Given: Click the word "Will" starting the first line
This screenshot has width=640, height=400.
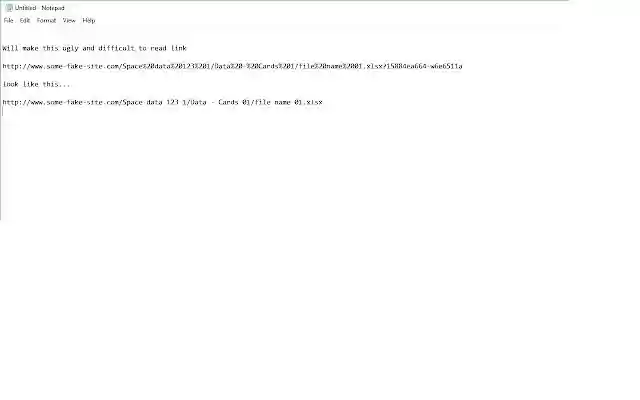Looking at the screenshot, I should 10,48.
